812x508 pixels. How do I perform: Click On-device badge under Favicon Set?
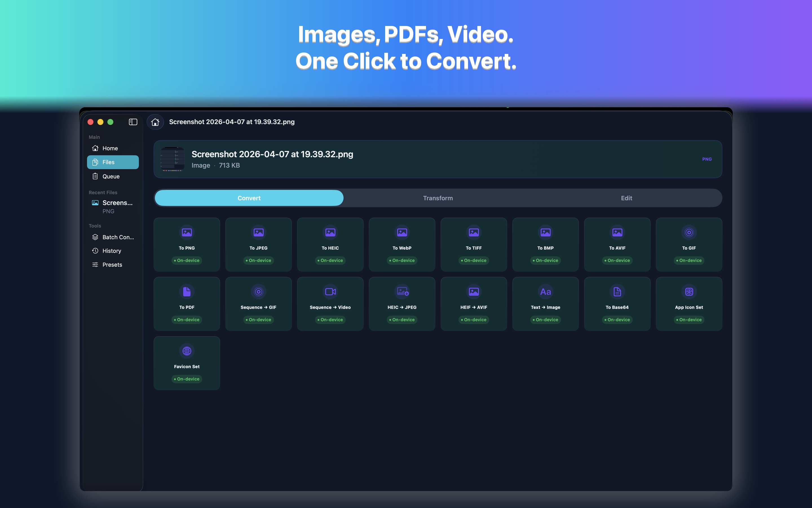tap(187, 379)
